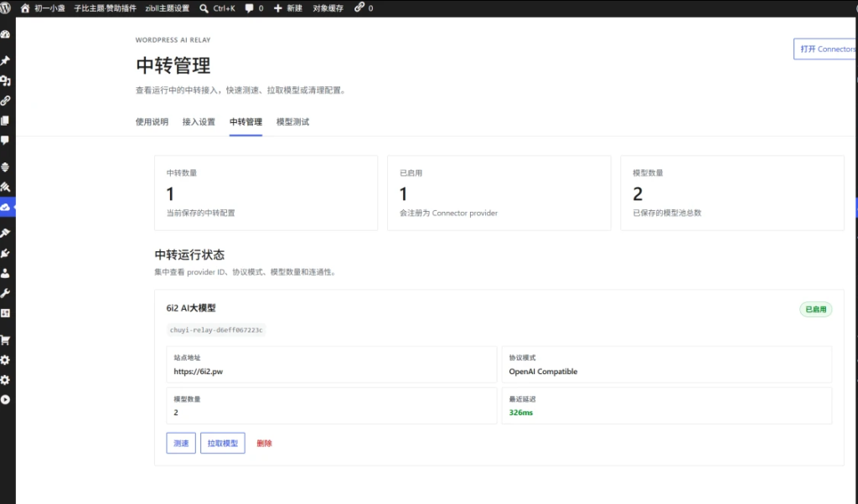
Task: Open the WordPress logo menu
Action: click(6, 8)
